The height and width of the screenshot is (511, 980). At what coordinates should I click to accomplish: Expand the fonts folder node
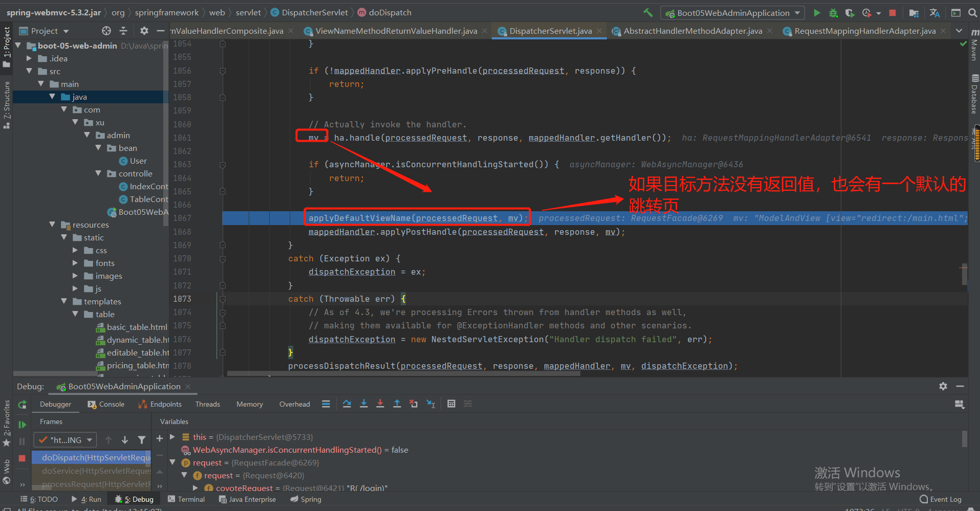click(75, 263)
